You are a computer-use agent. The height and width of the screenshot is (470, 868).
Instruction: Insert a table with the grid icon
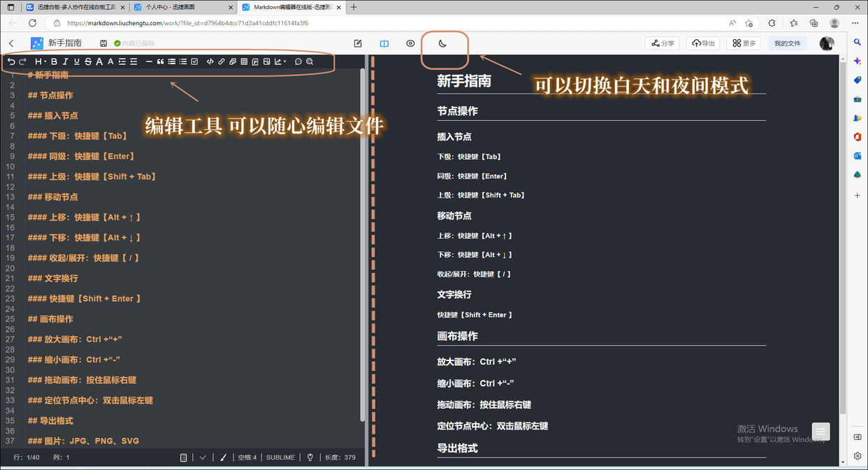pyautogui.click(x=244, y=61)
